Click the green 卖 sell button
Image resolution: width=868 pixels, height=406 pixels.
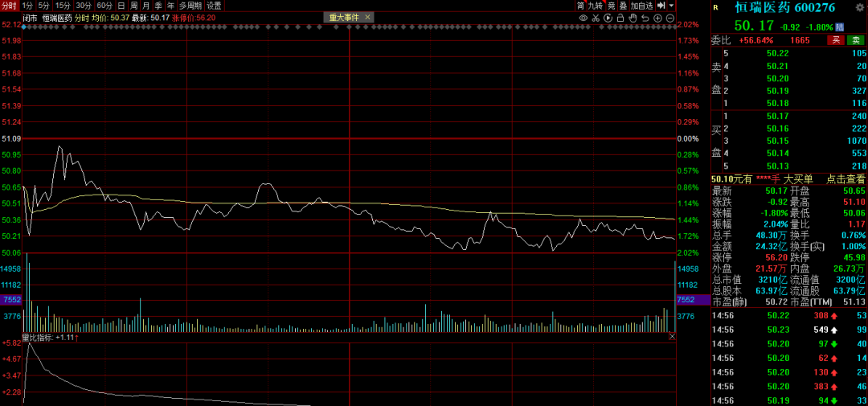coord(855,40)
